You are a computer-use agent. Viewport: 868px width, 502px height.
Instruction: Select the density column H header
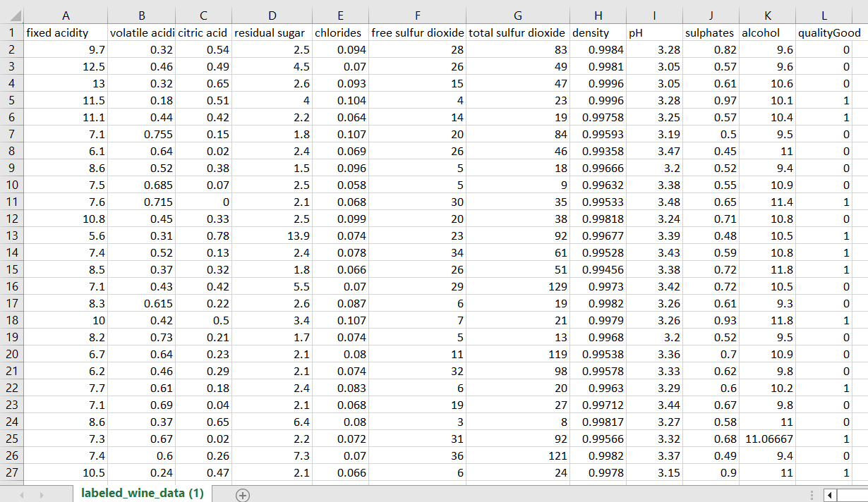coord(598,16)
